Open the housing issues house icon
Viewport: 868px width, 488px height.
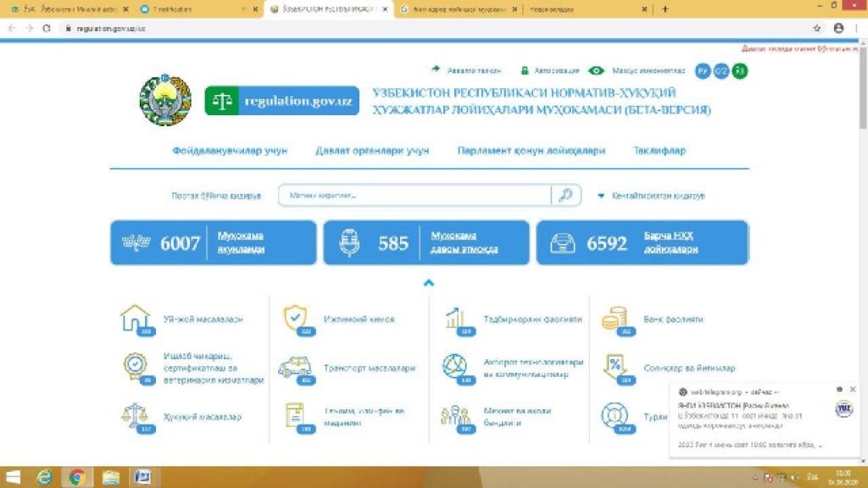point(135,319)
